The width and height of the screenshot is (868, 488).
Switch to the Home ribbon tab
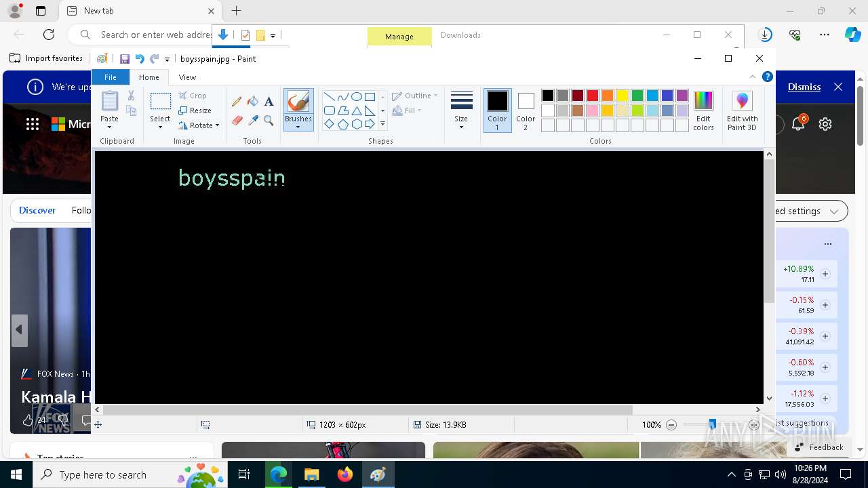149,77
